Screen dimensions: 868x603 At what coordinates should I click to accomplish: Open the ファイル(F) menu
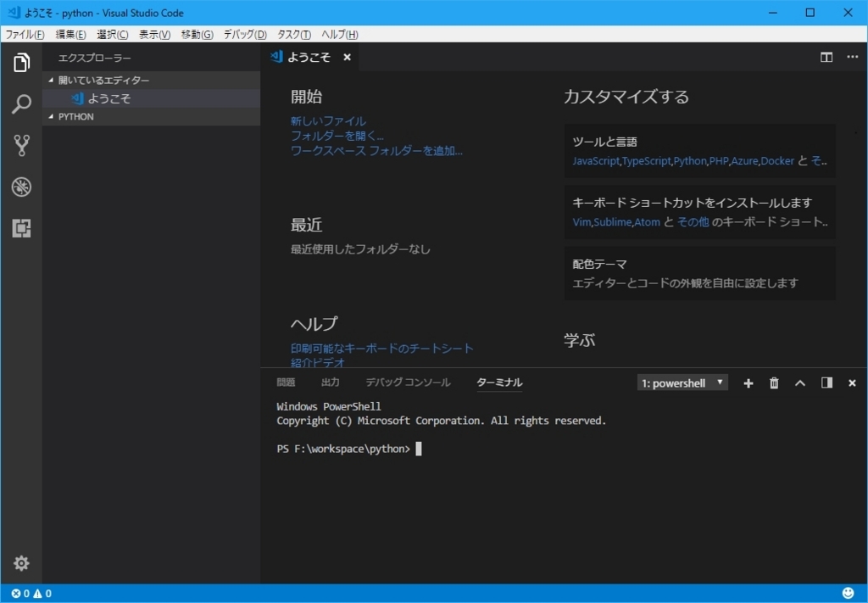tap(25, 34)
